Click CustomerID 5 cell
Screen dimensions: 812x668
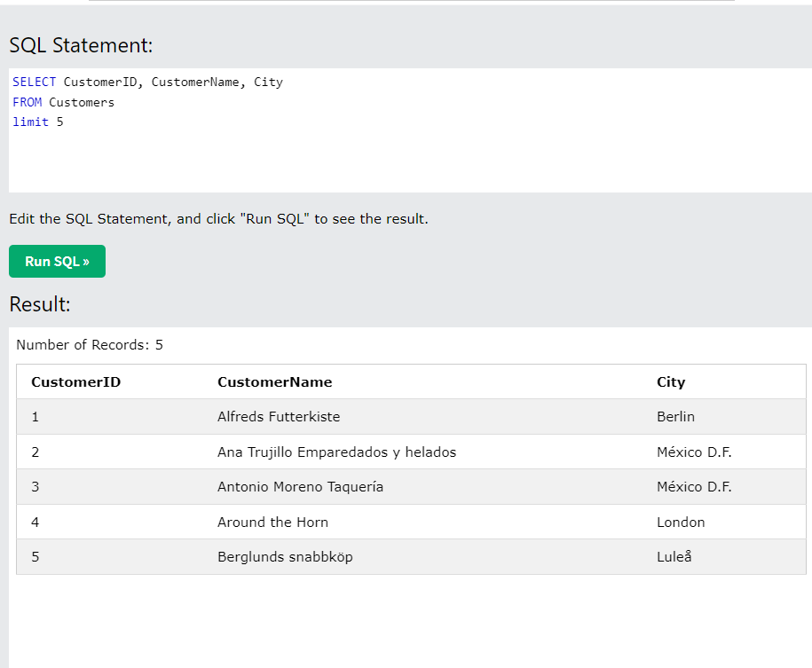pyautogui.click(x=35, y=557)
